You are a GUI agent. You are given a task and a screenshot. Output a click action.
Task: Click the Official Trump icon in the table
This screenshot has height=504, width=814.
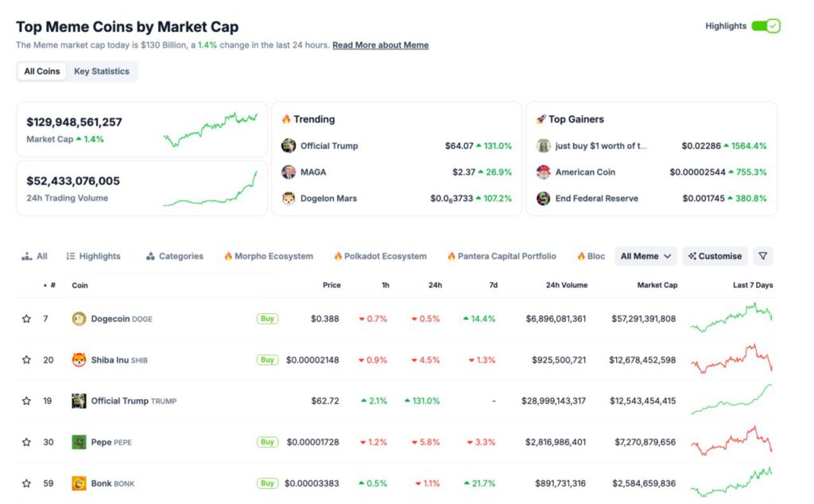click(x=79, y=401)
